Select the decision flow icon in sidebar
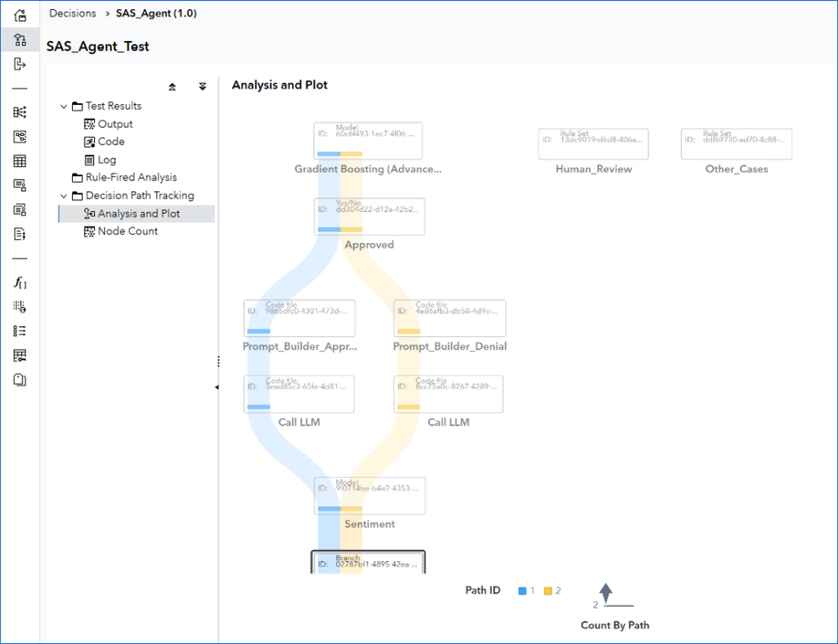Image resolution: width=838 pixels, height=644 pixels. [x=20, y=39]
